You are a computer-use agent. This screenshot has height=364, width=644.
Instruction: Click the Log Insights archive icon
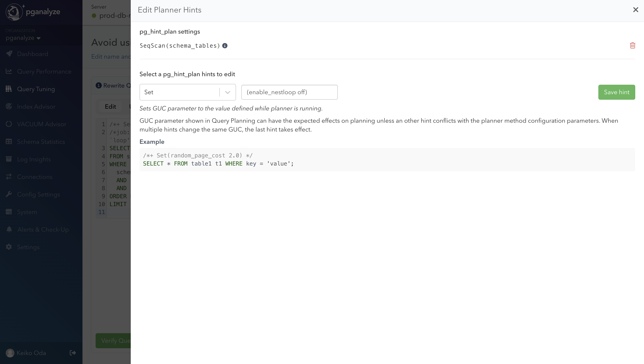tap(9, 159)
